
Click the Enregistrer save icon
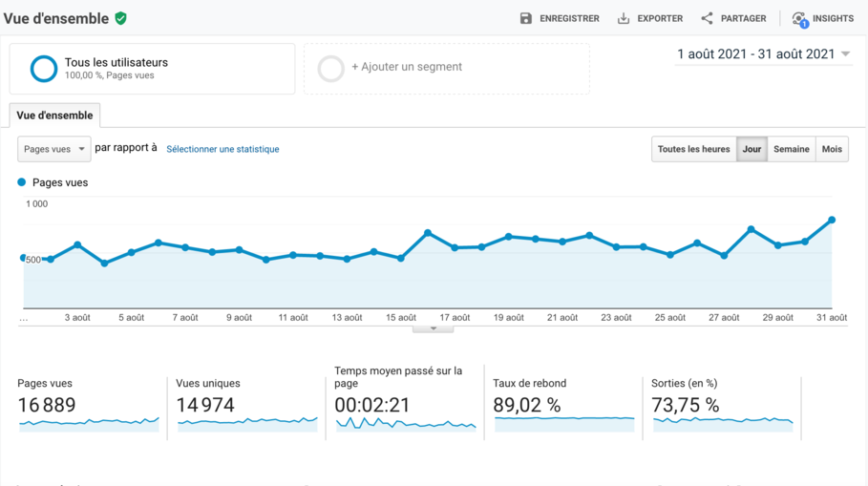(525, 18)
